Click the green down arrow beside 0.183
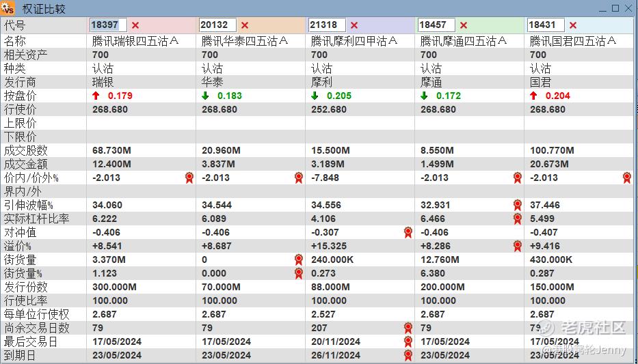Viewport: 638px width, 364px height. (205, 96)
